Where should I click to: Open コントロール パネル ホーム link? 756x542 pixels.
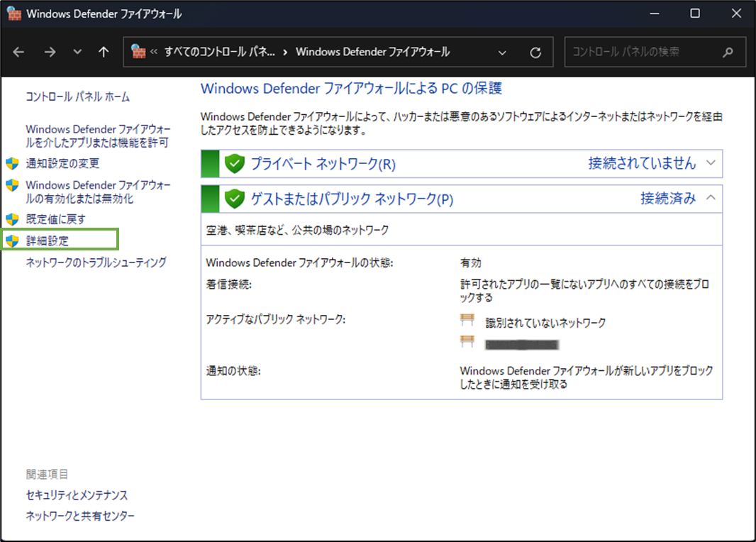[x=77, y=97]
